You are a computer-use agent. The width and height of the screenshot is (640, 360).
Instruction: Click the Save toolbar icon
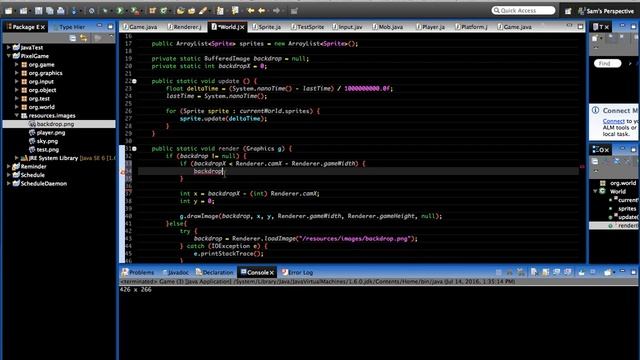38,11
